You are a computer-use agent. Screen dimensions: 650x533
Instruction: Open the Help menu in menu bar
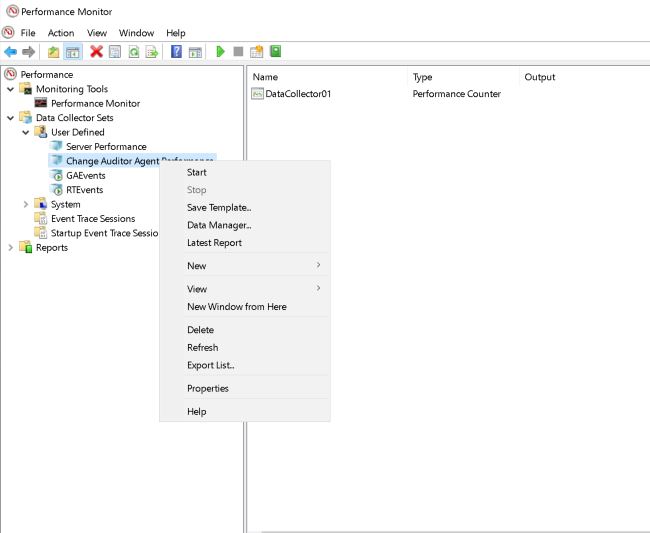(x=176, y=33)
